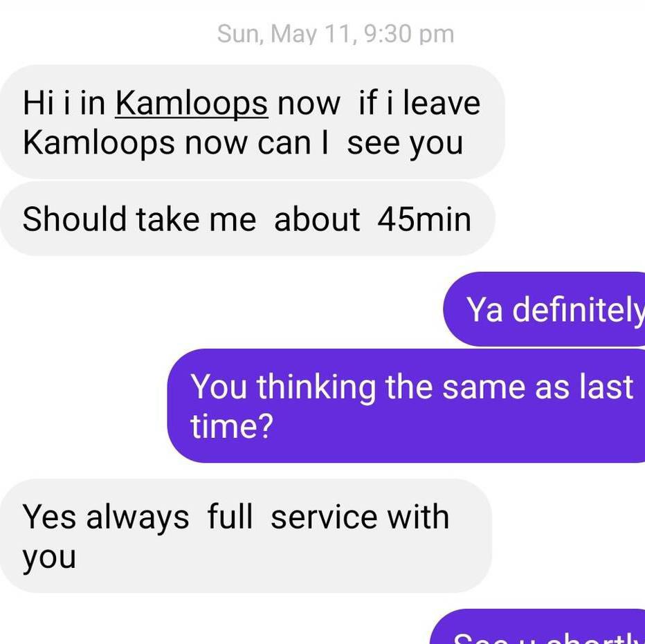Select the 'Should take me about 45min' message
This screenshot has width=645, height=644.
[x=247, y=219]
